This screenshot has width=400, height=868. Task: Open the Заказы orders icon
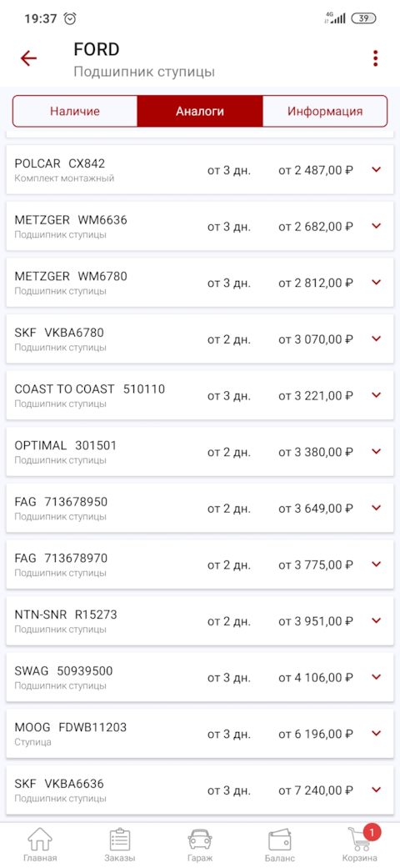coord(119,839)
